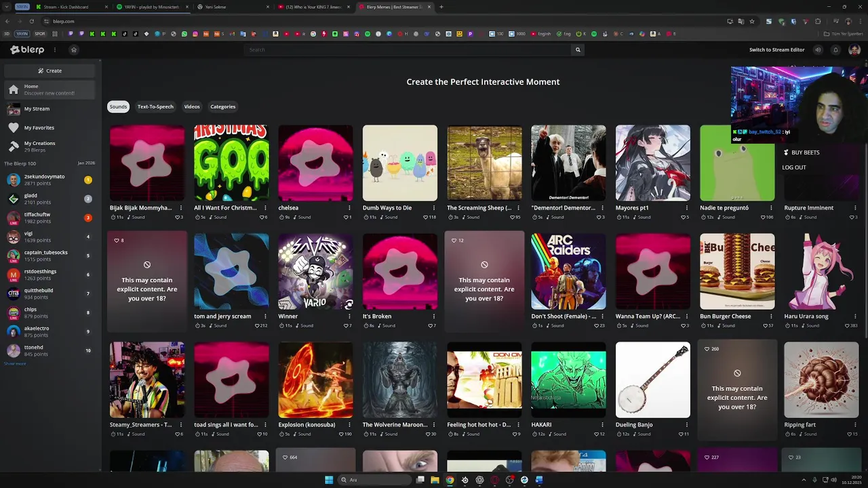Favorite Nadie te preguntó heart icon
This screenshot has height=488, width=868.
[762, 218]
